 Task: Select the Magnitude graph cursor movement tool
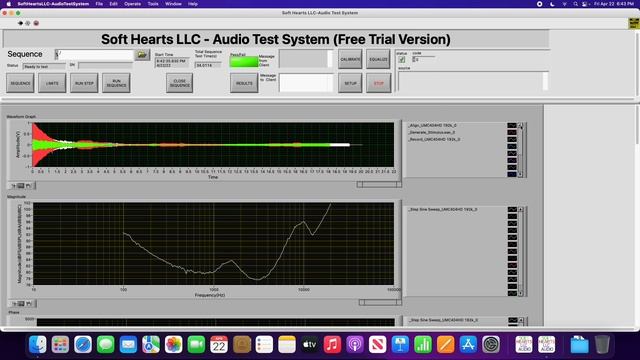tap(14, 304)
